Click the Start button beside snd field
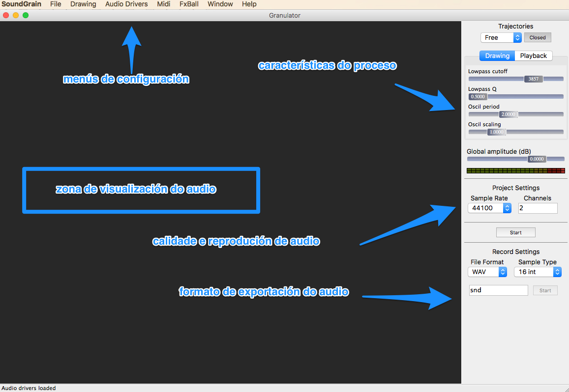 pos(545,290)
